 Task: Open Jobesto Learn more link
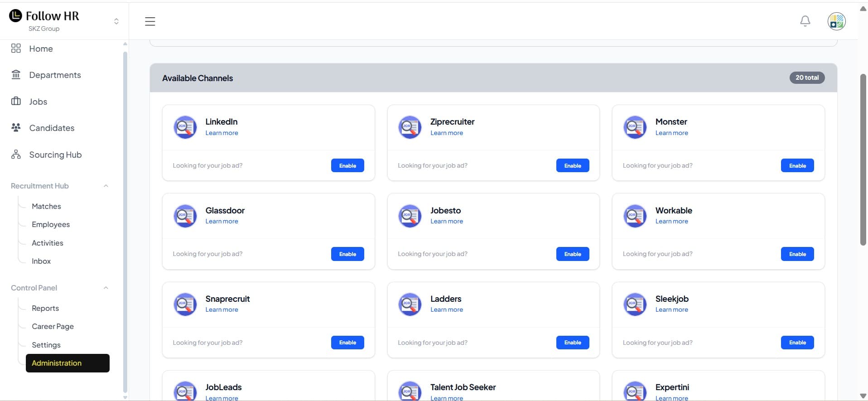(x=447, y=221)
